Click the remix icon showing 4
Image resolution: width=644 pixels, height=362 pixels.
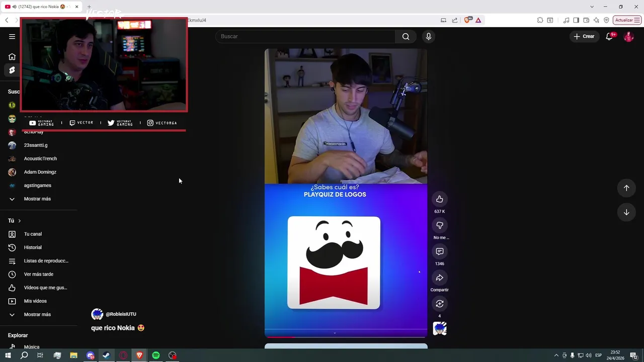440,304
